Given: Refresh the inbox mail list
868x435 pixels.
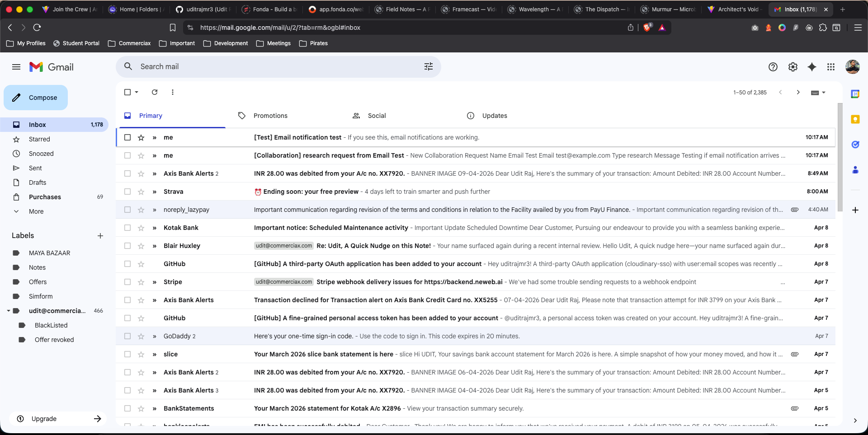Looking at the screenshot, I should [155, 92].
